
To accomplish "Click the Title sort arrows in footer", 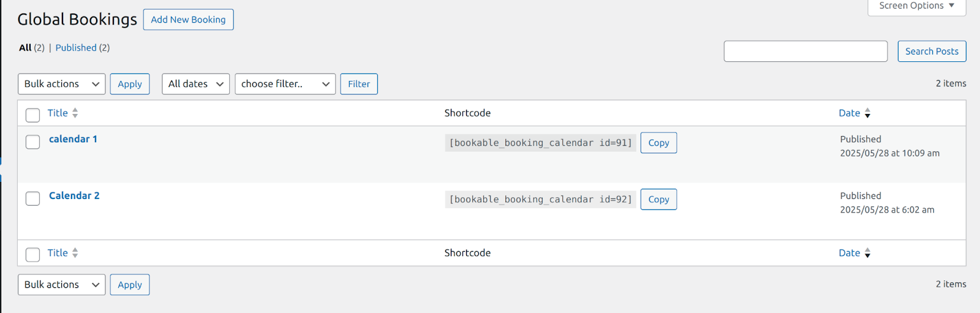I will [75, 253].
